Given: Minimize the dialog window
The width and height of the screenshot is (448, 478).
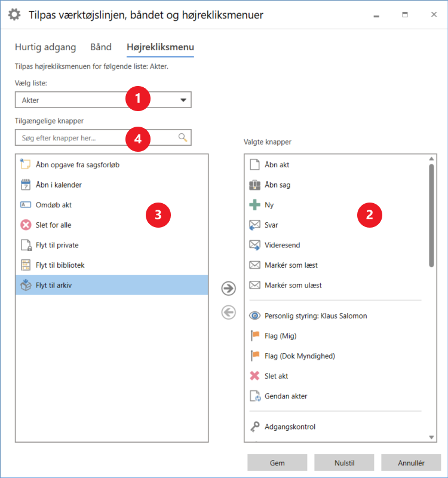Looking at the screenshot, I should (x=376, y=16).
